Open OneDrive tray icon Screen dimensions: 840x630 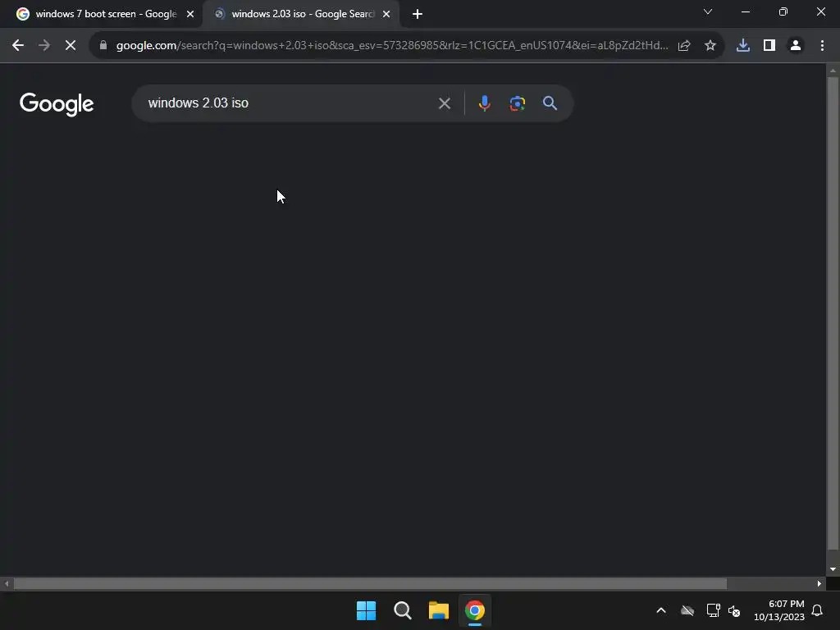(x=687, y=610)
